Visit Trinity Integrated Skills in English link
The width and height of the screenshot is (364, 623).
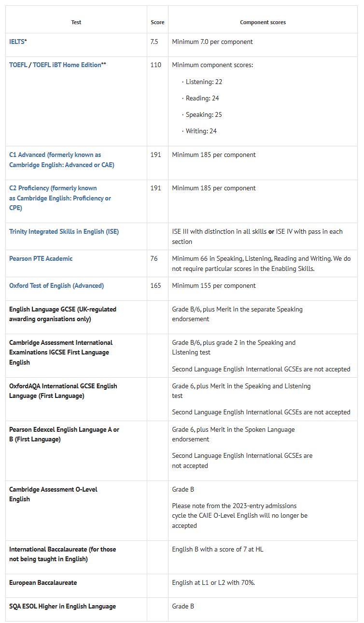tap(64, 232)
